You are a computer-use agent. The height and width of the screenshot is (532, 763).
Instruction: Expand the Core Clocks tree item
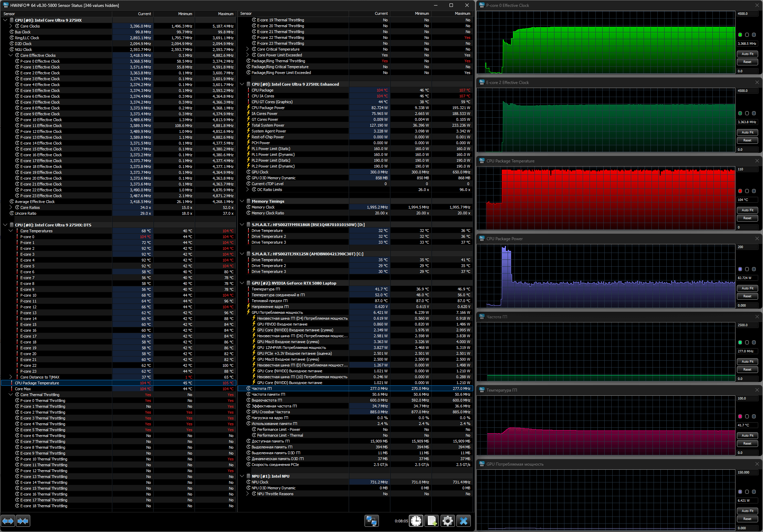pos(11,26)
